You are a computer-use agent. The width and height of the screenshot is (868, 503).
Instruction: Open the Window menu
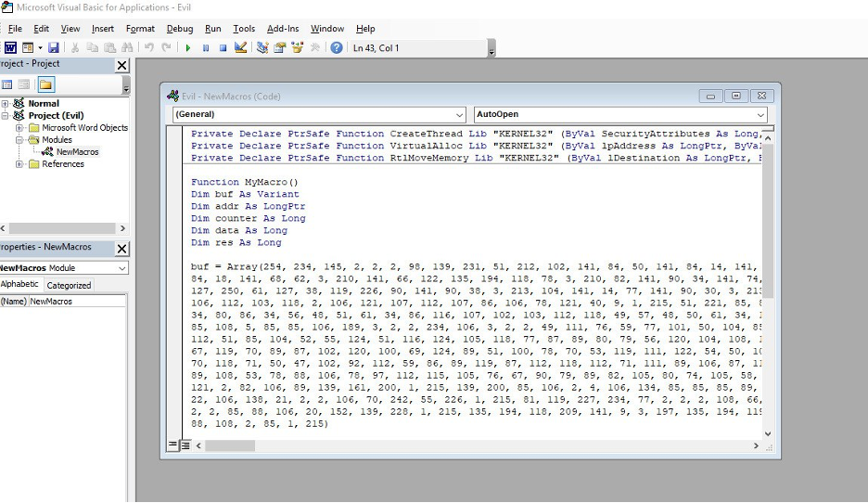(x=327, y=29)
